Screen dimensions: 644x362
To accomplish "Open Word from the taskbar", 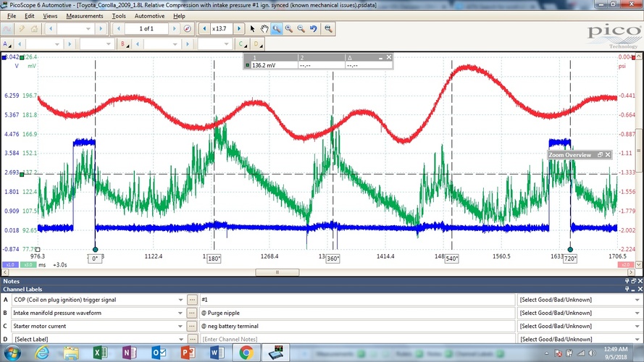I will (x=217, y=353).
